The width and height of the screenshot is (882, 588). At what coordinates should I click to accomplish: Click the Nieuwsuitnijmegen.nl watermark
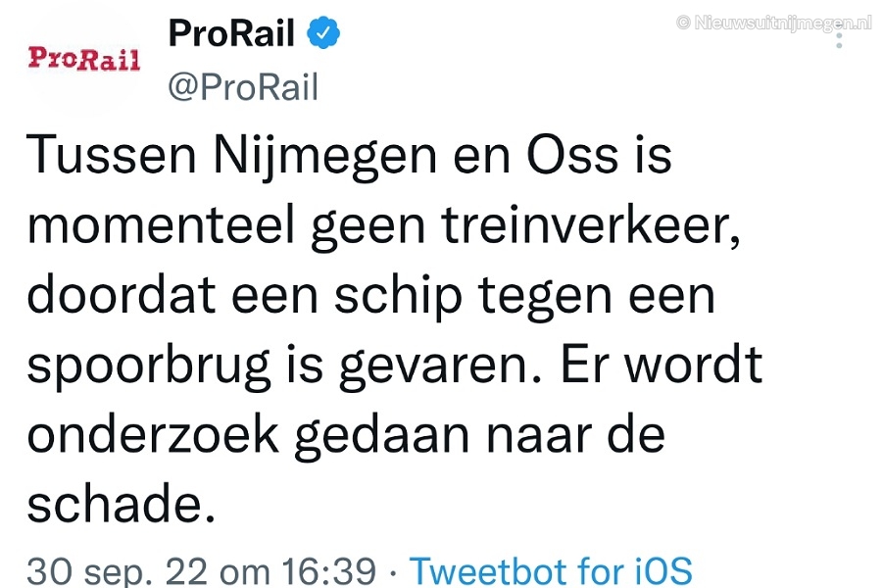tap(774, 23)
